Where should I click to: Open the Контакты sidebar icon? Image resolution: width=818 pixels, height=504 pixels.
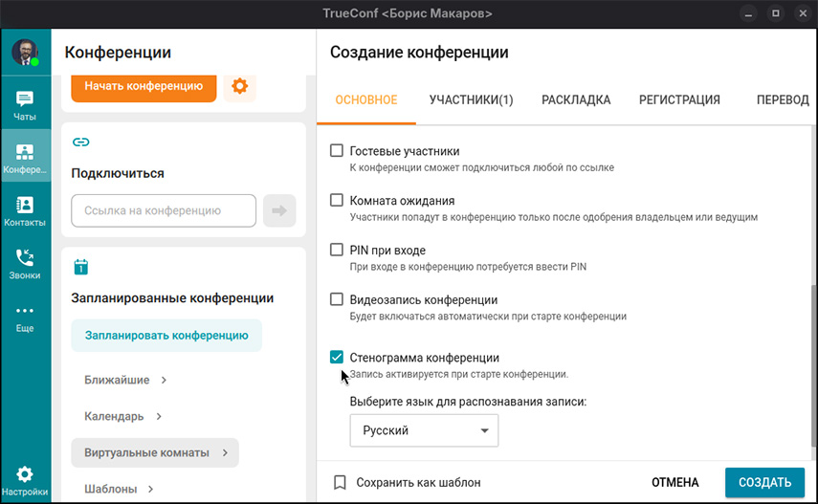click(x=25, y=211)
